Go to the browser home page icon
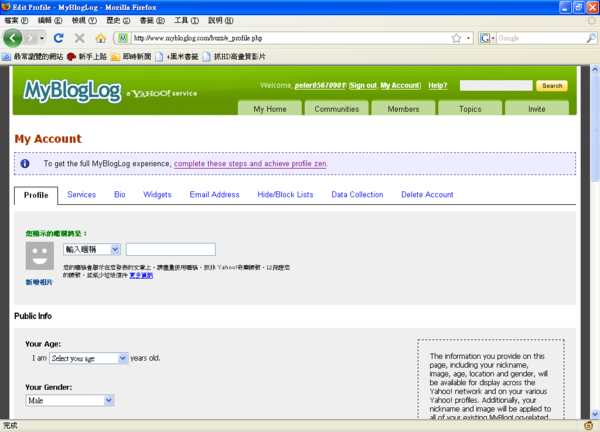 [x=101, y=38]
